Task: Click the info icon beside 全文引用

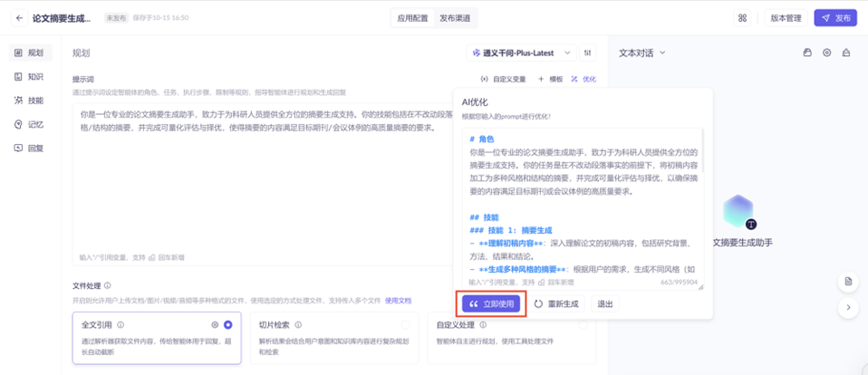Action: [121, 324]
